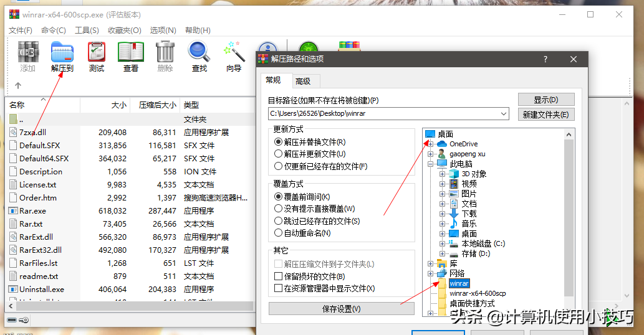Open the destination path dropdown arrow
The image size is (644, 335).
[504, 114]
